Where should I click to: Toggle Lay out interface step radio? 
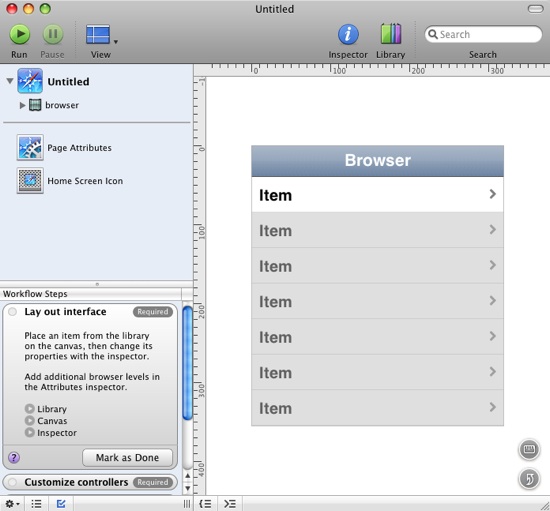coord(13,311)
